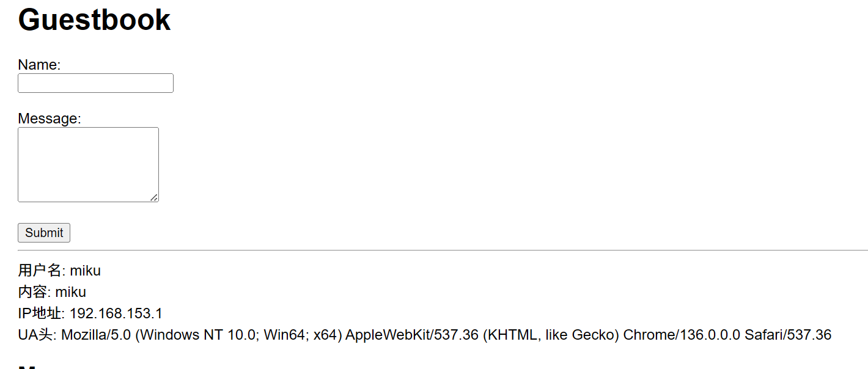This screenshot has height=369, width=868.
Task: Click the miku value after 内容
Action: click(71, 291)
